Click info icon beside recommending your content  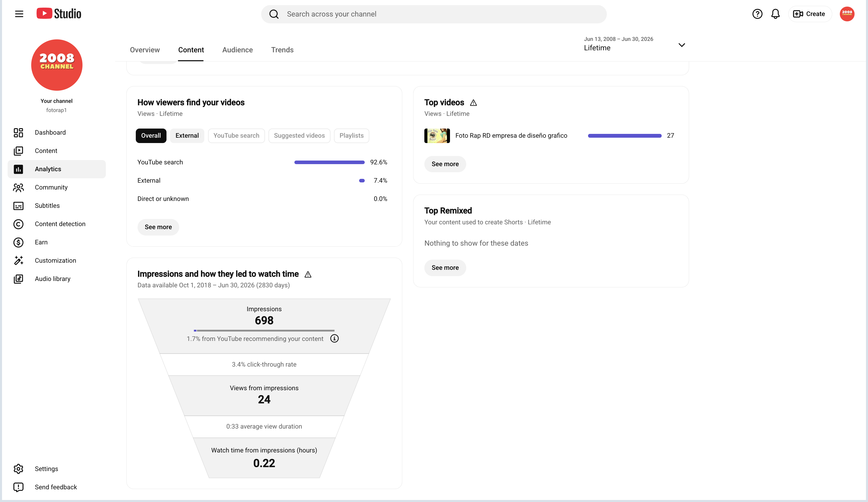coord(334,339)
